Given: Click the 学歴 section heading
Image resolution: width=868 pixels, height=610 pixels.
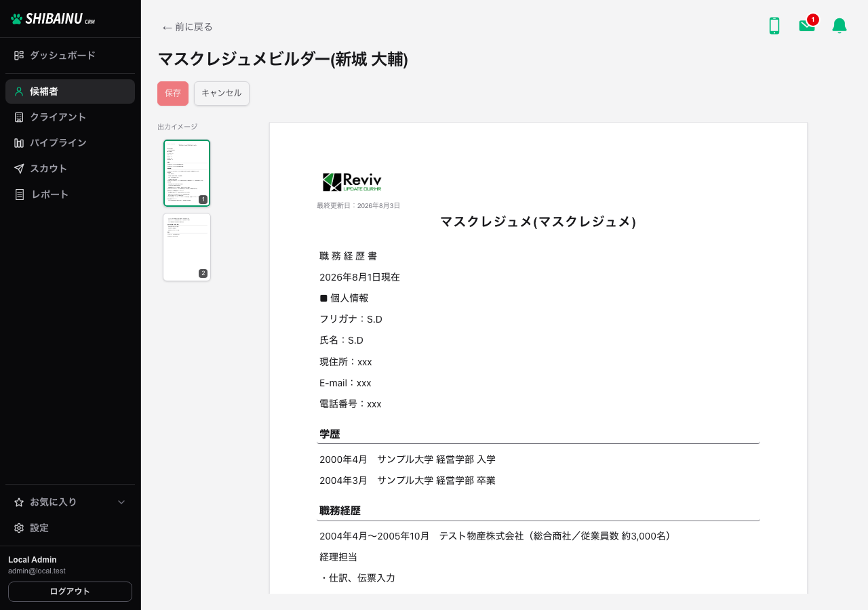Looking at the screenshot, I should [x=330, y=434].
